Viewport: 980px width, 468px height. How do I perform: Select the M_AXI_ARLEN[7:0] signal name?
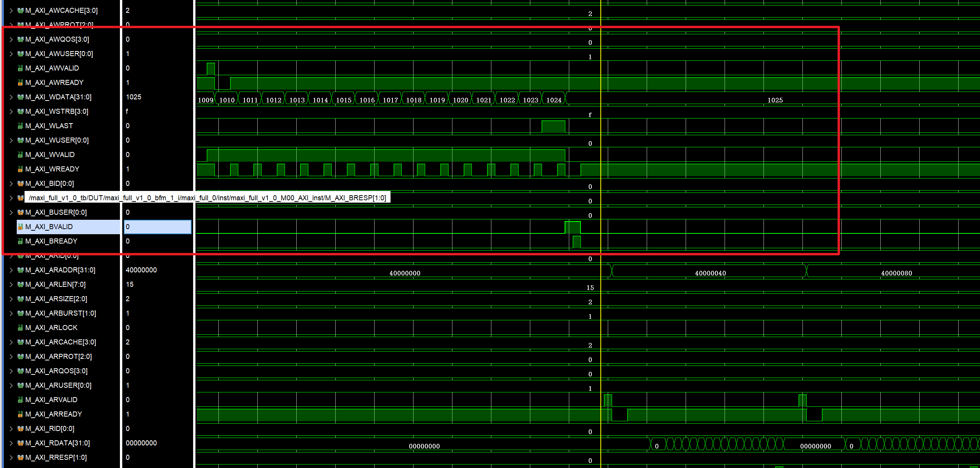pos(55,284)
